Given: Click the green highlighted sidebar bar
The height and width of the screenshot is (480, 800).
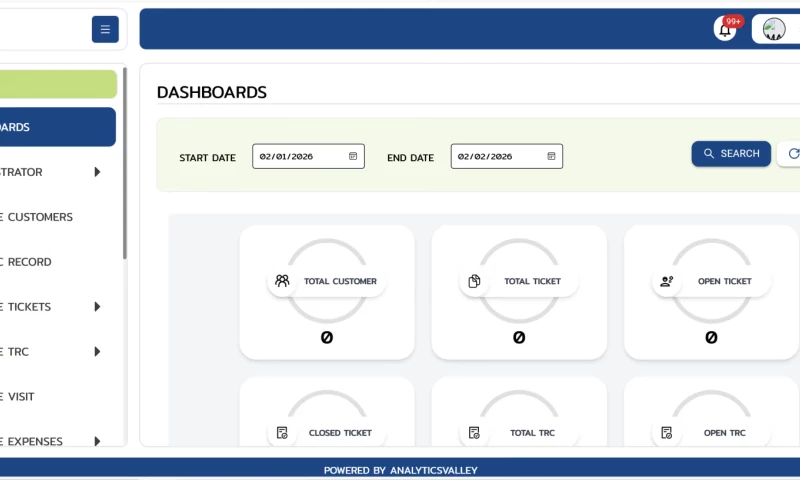Looking at the screenshot, I should tap(58, 84).
